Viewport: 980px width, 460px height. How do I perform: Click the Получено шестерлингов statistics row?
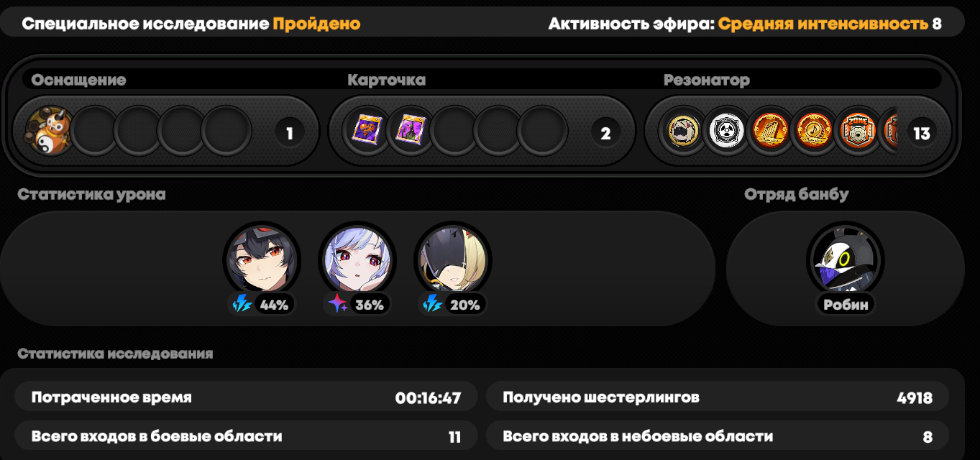[x=718, y=397]
